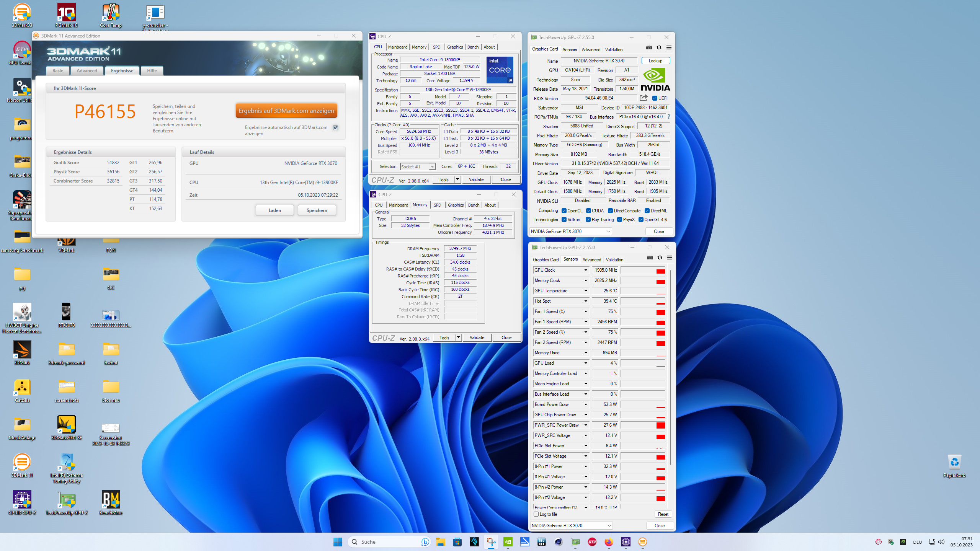The image size is (980, 551).
Task: Switch to the Basic tab in 3DMark 11
Action: (x=58, y=71)
